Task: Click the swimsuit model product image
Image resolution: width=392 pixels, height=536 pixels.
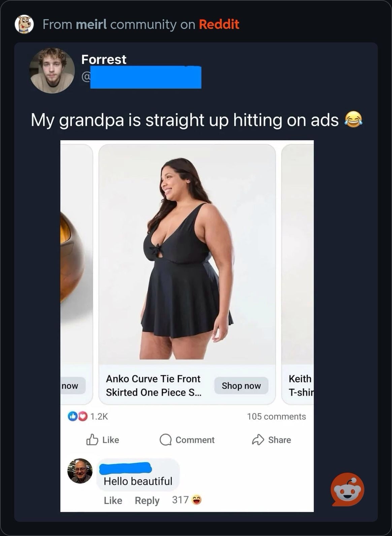Action: pos(187,254)
